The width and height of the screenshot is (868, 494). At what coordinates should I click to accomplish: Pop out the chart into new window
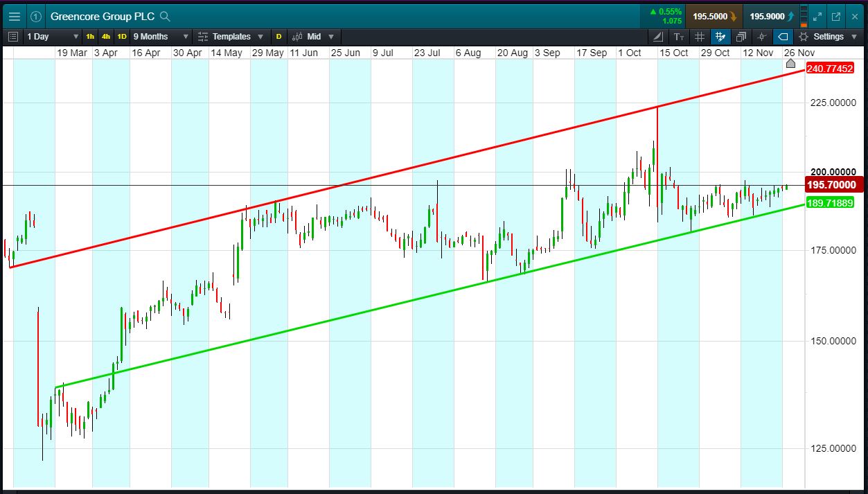coord(836,16)
